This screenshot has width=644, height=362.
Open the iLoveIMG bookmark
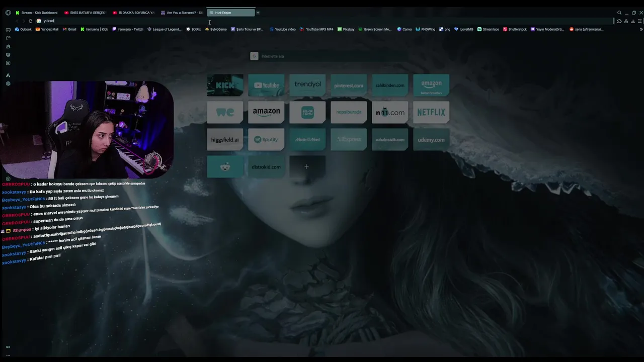click(x=464, y=29)
